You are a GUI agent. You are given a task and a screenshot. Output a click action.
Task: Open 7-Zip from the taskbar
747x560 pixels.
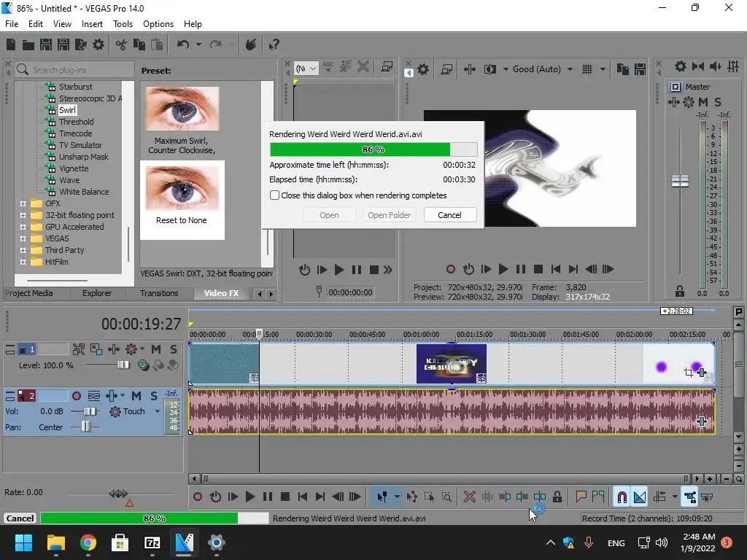click(x=152, y=542)
